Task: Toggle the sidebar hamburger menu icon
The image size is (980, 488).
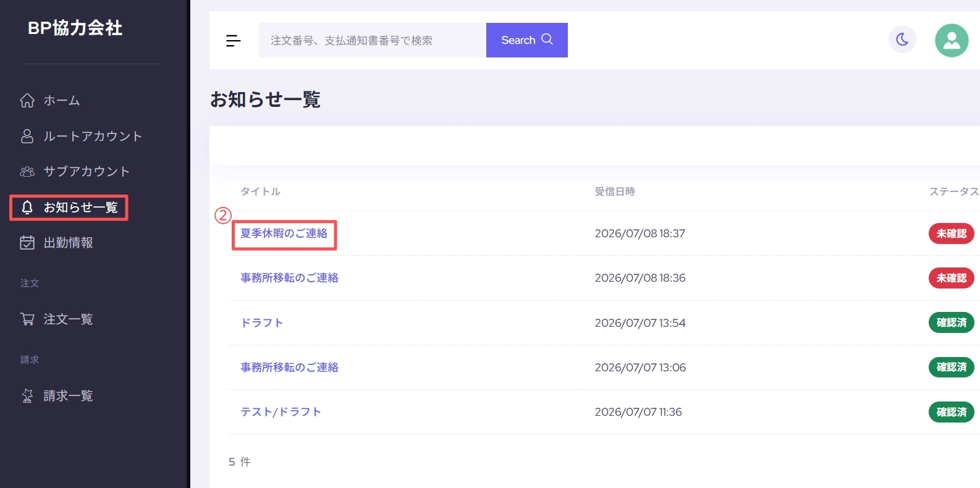Action: (233, 41)
